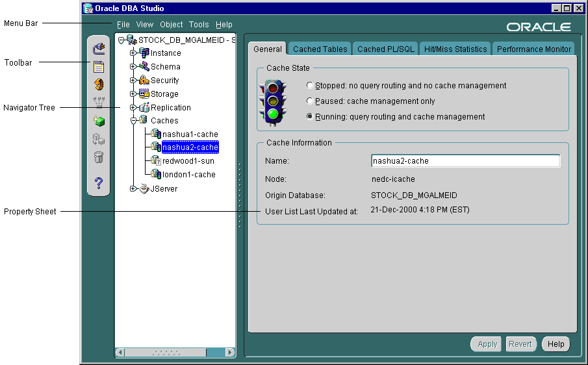Click the Replication node icon
Screen dimensions: 588x365
[144, 107]
